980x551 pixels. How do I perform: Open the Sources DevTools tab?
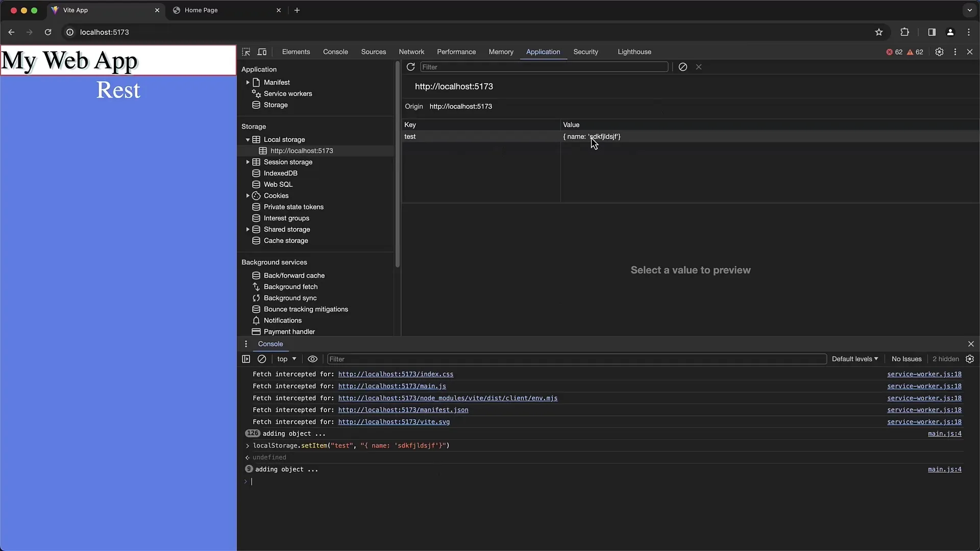click(x=374, y=52)
